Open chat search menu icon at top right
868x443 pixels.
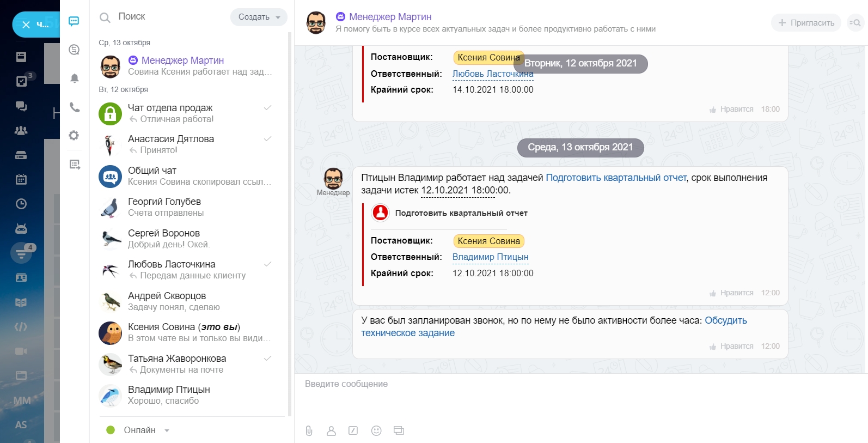pos(855,23)
